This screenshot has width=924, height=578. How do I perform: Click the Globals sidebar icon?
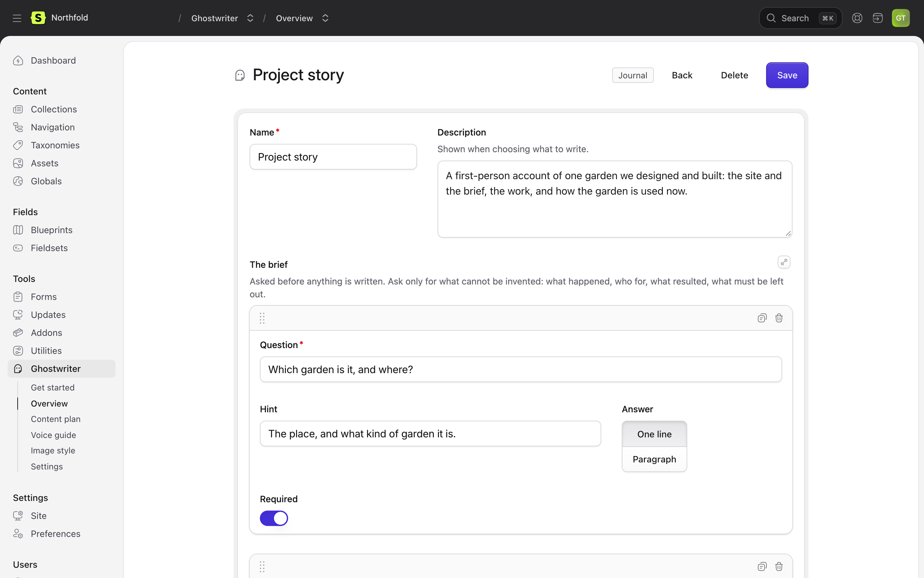point(18,181)
